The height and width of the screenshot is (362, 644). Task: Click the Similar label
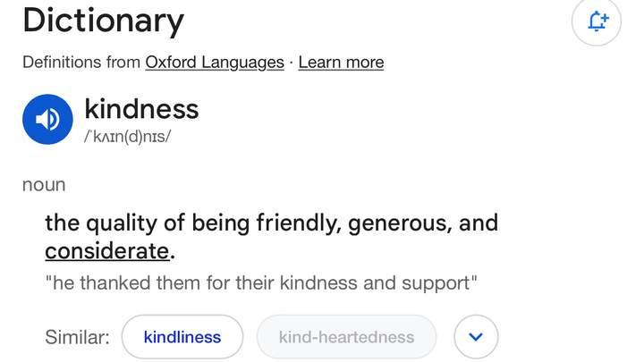click(77, 337)
